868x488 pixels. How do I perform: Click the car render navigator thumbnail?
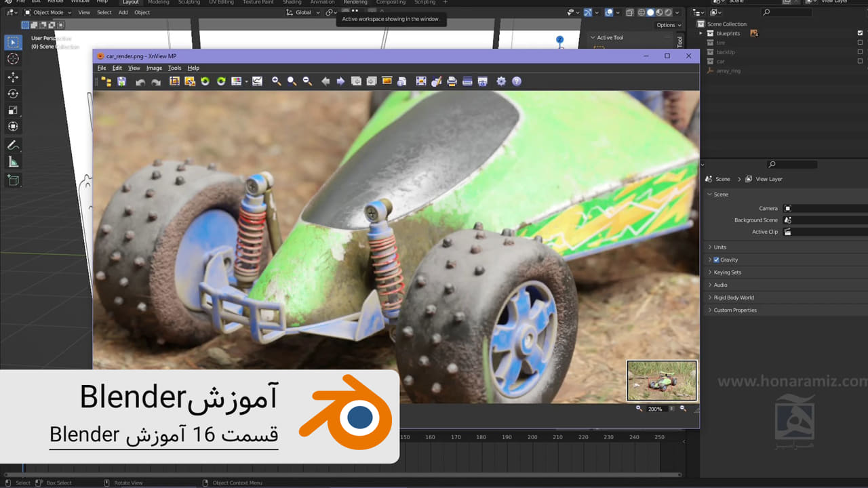(662, 381)
